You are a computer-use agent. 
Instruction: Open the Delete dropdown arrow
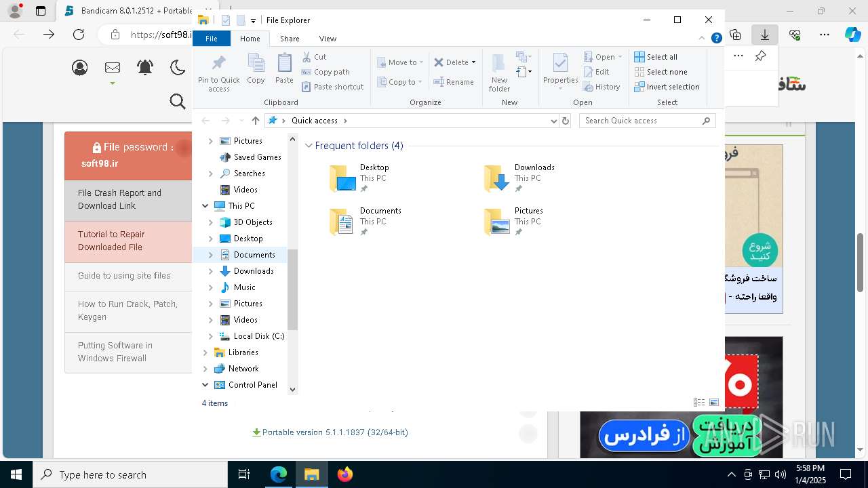(x=473, y=62)
